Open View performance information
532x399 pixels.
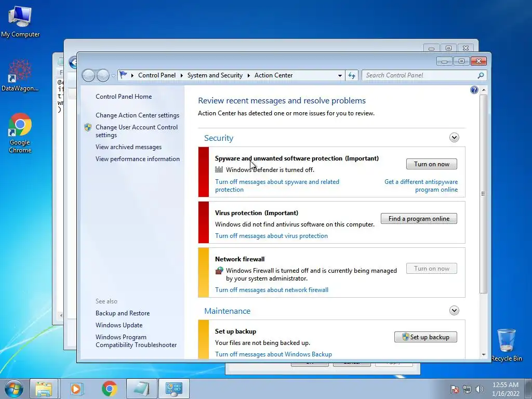[x=138, y=159]
